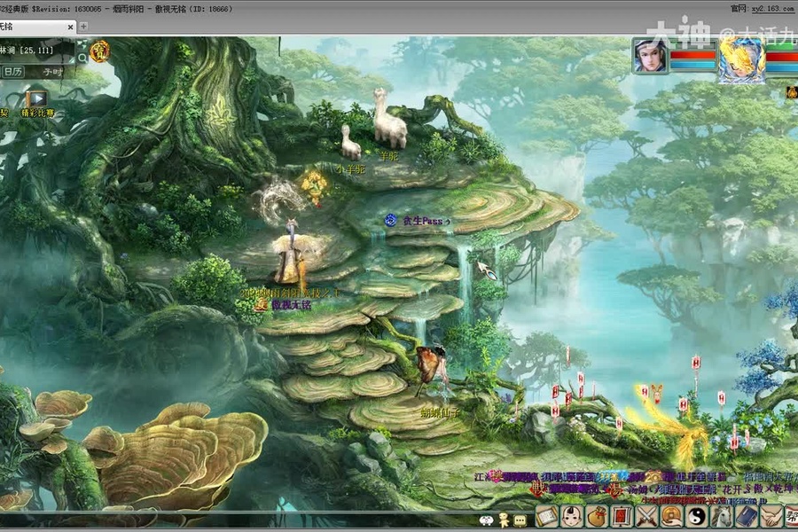The width and height of the screenshot is (798, 532).
Task: Click the 羊驼 alpaca NPC
Action: point(390,119)
